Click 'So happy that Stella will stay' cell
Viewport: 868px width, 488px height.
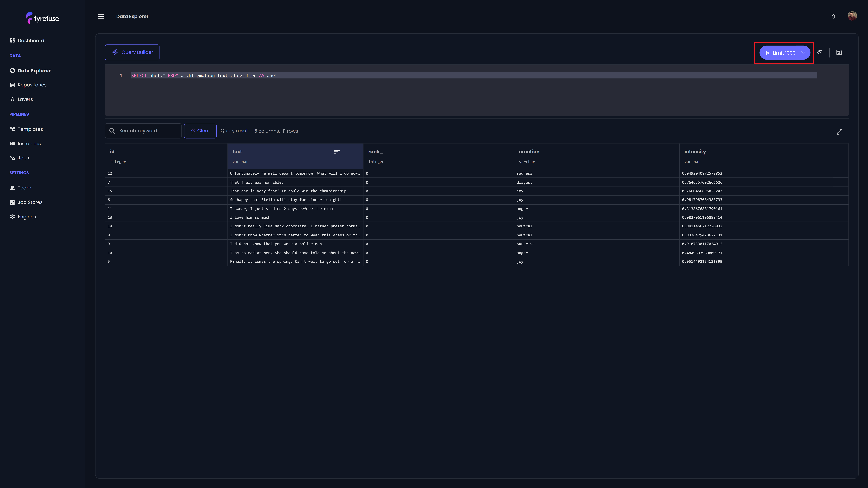[x=295, y=200]
